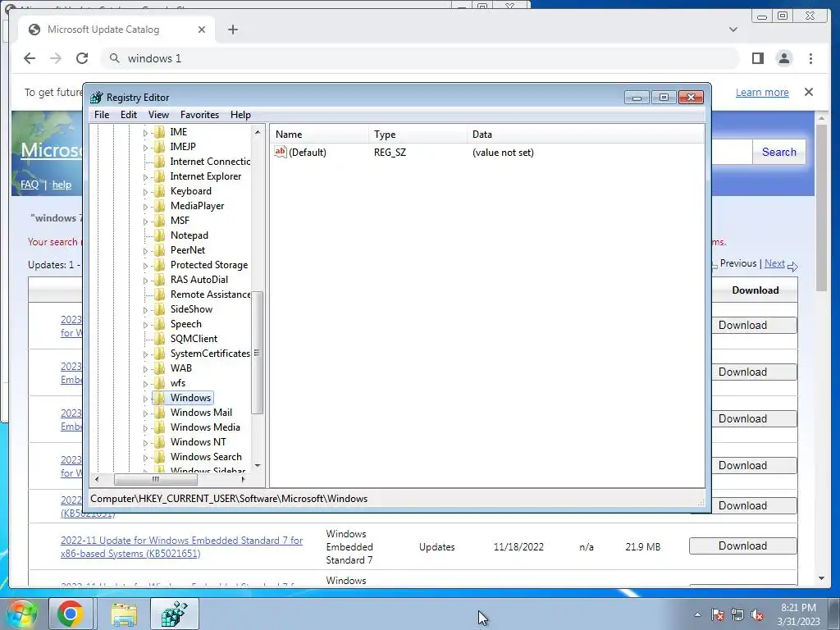This screenshot has width=840, height=630.
Task: Sort values by the Name column header
Action: [x=319, y=135]
